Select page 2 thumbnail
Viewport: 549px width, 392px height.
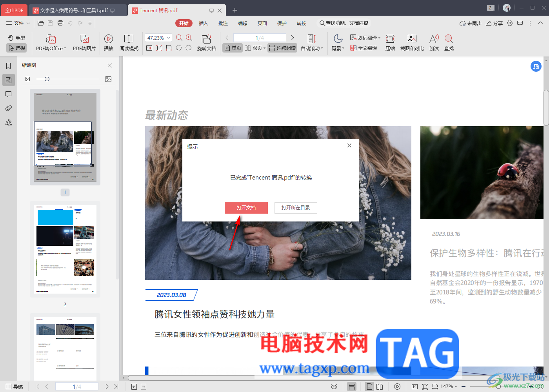(x=65, y=249)
